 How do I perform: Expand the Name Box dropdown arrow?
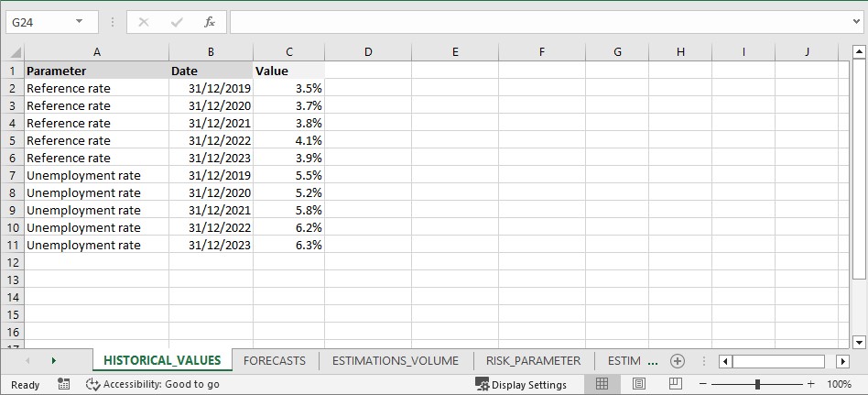click(79, 22)
